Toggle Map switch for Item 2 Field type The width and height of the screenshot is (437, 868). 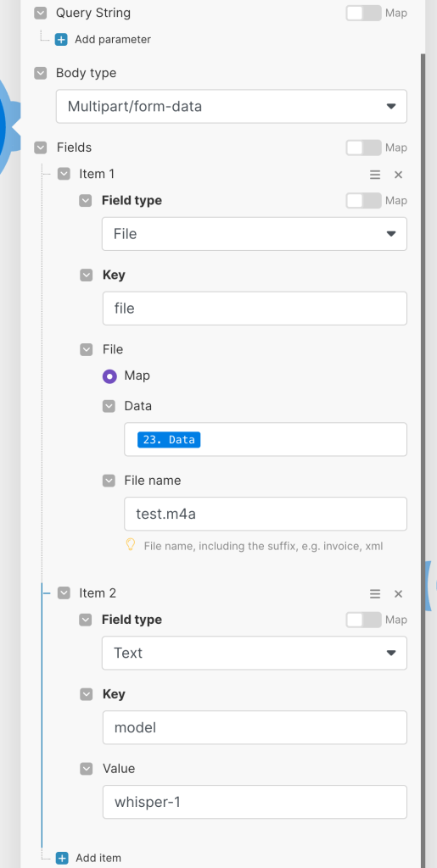pos(363,620)
